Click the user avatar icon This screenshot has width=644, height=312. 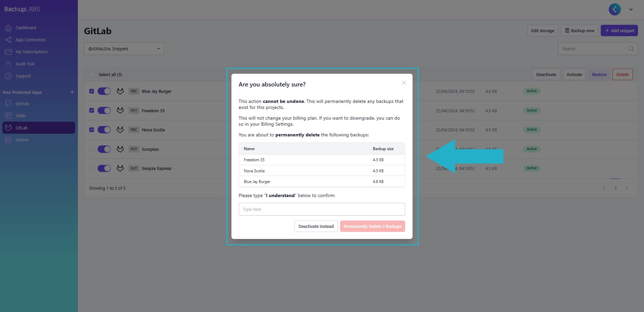click(615, 9)
